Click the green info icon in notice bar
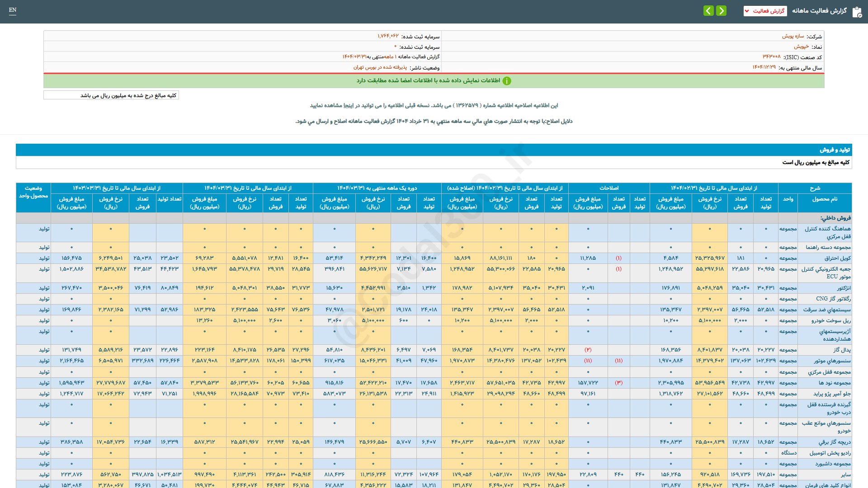868x488 pixels. tap(507, 81)
